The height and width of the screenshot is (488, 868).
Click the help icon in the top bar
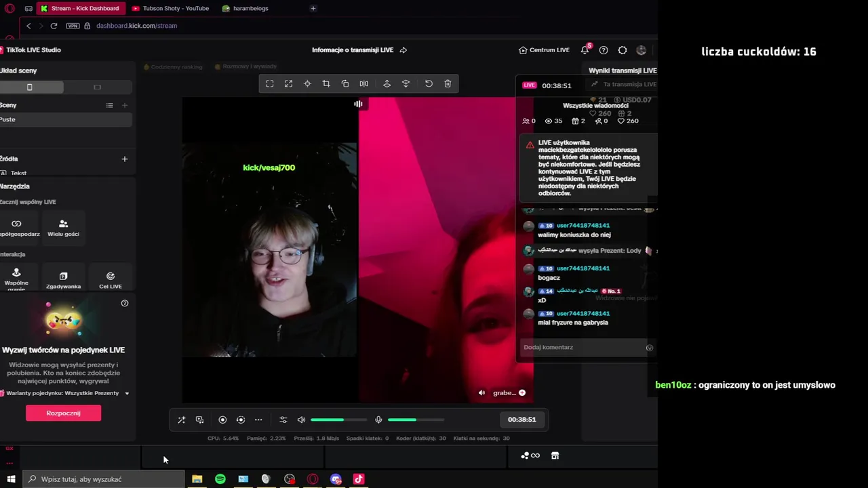604,50
